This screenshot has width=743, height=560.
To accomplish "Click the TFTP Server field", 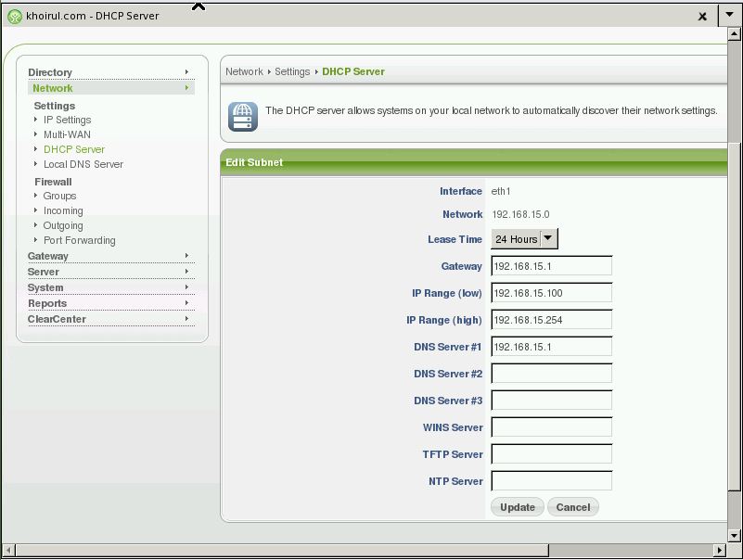I will (552, 454).
